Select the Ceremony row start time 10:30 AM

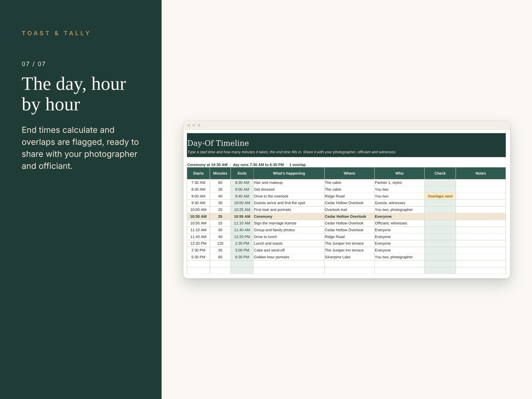pos(198,217)
